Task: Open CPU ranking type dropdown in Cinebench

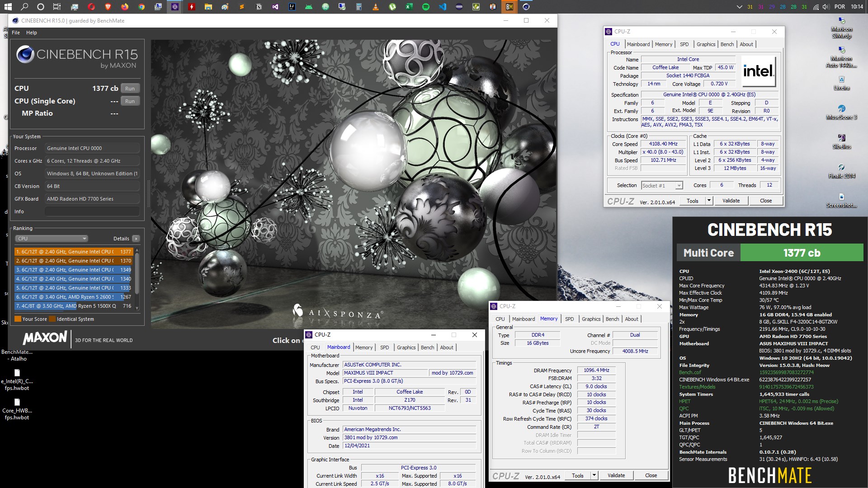Action: pos(51,239)
